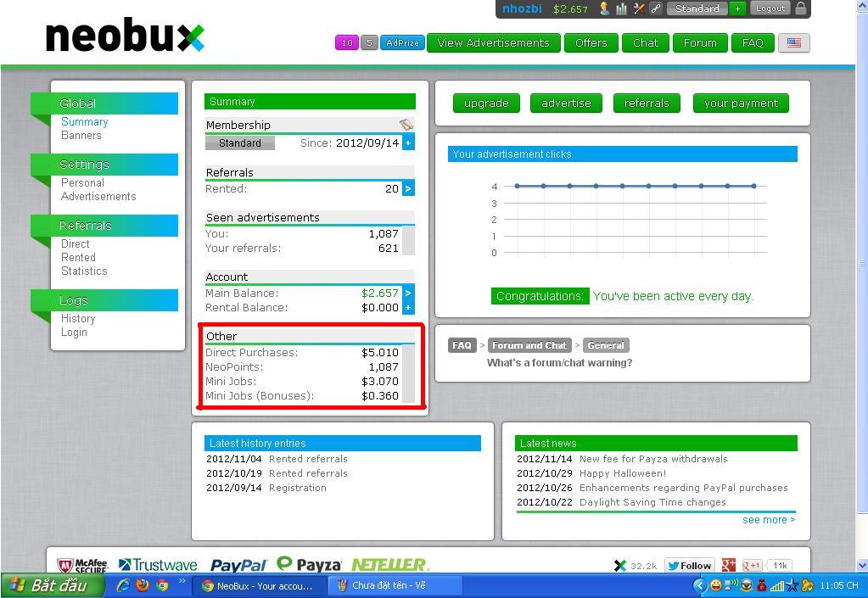Click blue arrow beside Main Balance
The height and width of the screenshot is (598, 868).
point(408,293)
